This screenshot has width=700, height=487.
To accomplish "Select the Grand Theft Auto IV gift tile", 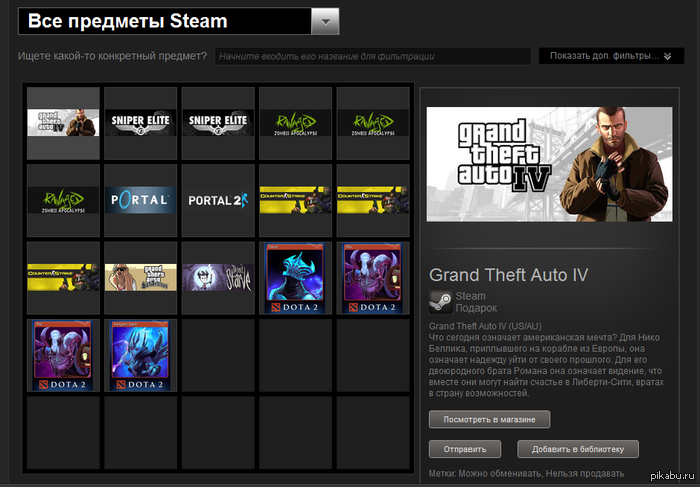I will pos(63,123).
